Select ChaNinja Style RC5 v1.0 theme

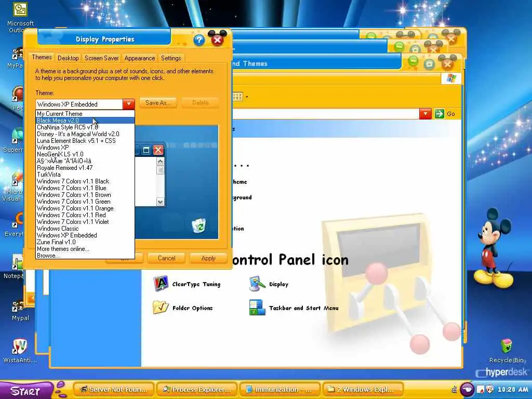(x=85, y=127)
